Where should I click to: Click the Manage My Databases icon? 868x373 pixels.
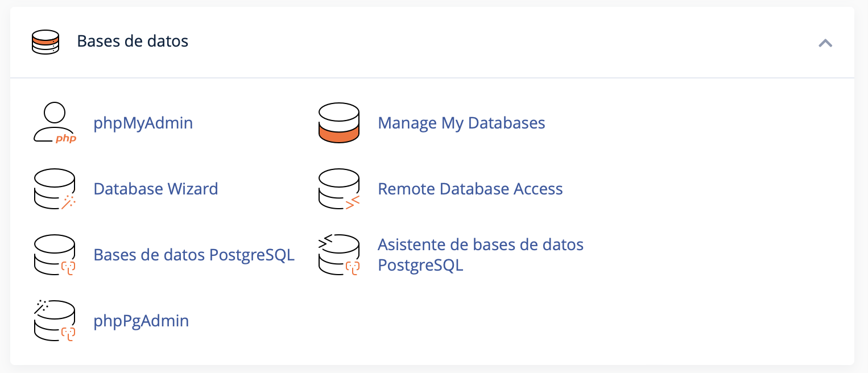tap(339, 123)
